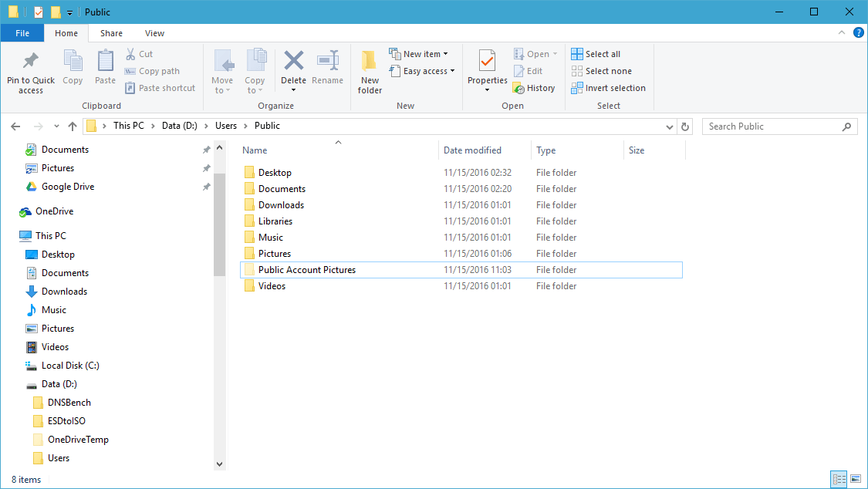This screenshot has height=489, width=868.
Task: Click the Cut icon
Action: point(130,53)
